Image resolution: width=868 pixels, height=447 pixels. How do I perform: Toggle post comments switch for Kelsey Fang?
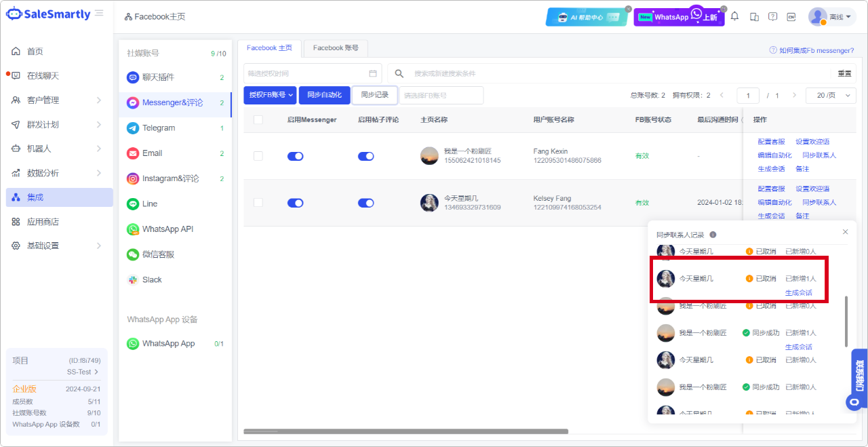[366, 203]
